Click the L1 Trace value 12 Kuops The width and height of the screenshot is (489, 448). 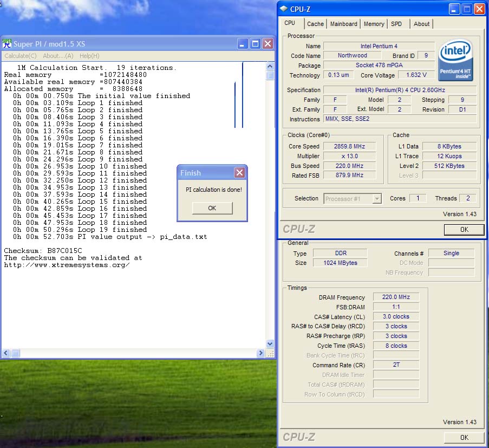tap(449, 156)
